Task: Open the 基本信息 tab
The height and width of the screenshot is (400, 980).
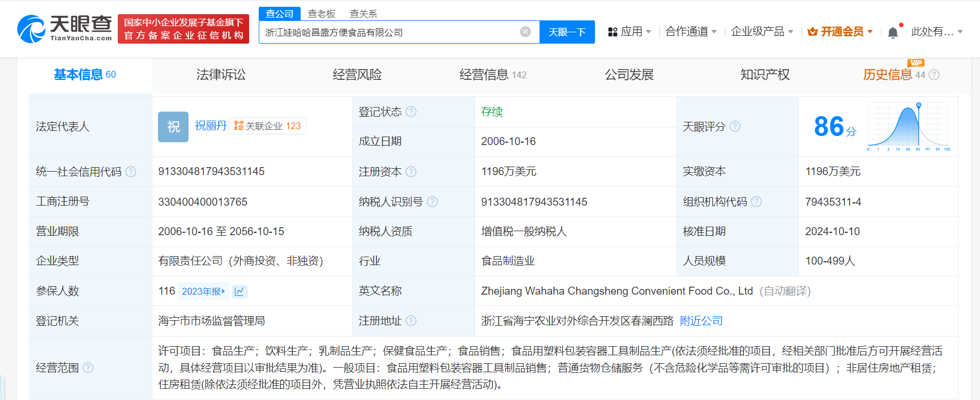Action: point(85,75)
